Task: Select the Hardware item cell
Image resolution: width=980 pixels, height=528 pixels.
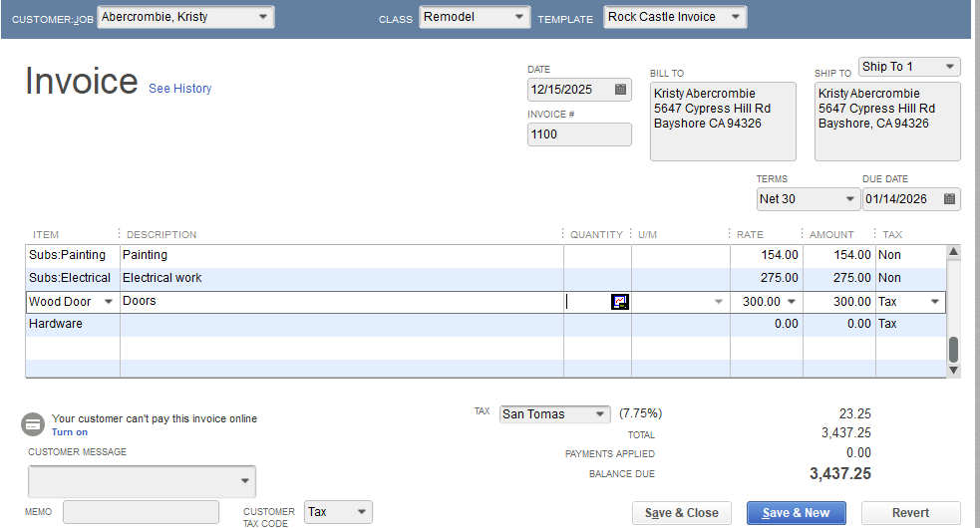Action: tap(73, 324)
